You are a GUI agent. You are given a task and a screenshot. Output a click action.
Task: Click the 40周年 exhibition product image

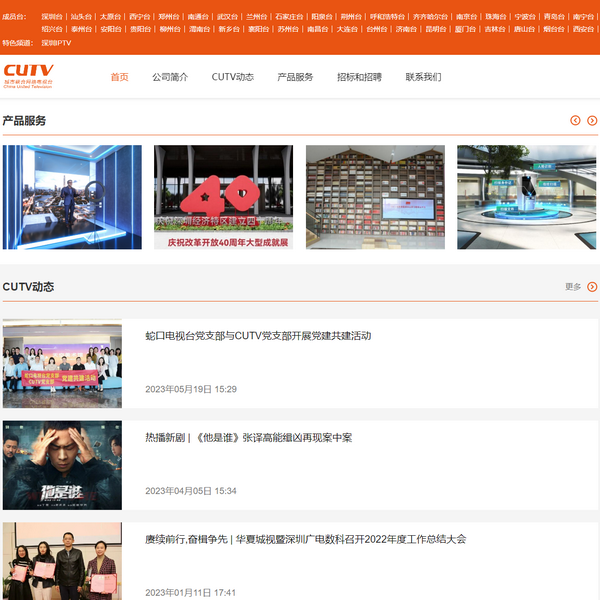point(223,197)
